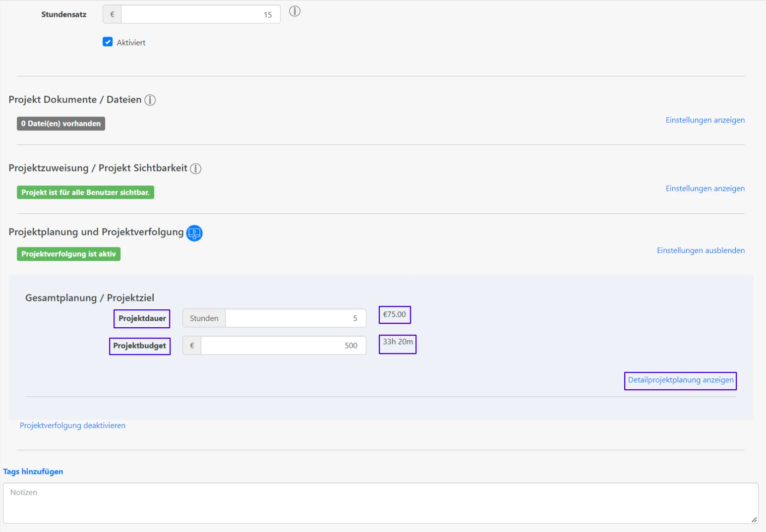Click inside the Notizen text area
Viewport: 766px width, 532px height.
380,503
